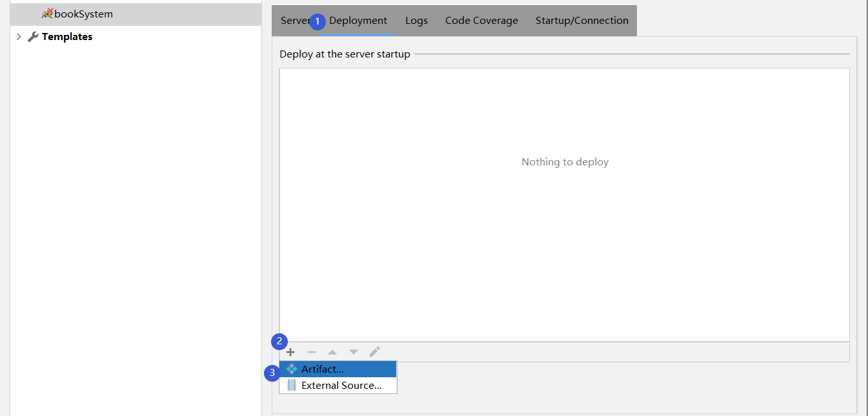
Task: Open the Startup/Connection tab
Action: [581, 20]
